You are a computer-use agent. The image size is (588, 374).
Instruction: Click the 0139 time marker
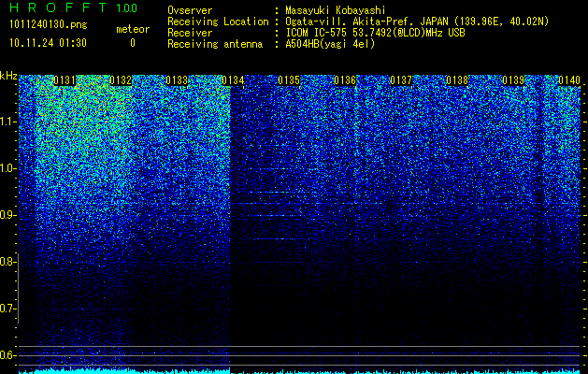pyautogui.click(x=513, y=80)
